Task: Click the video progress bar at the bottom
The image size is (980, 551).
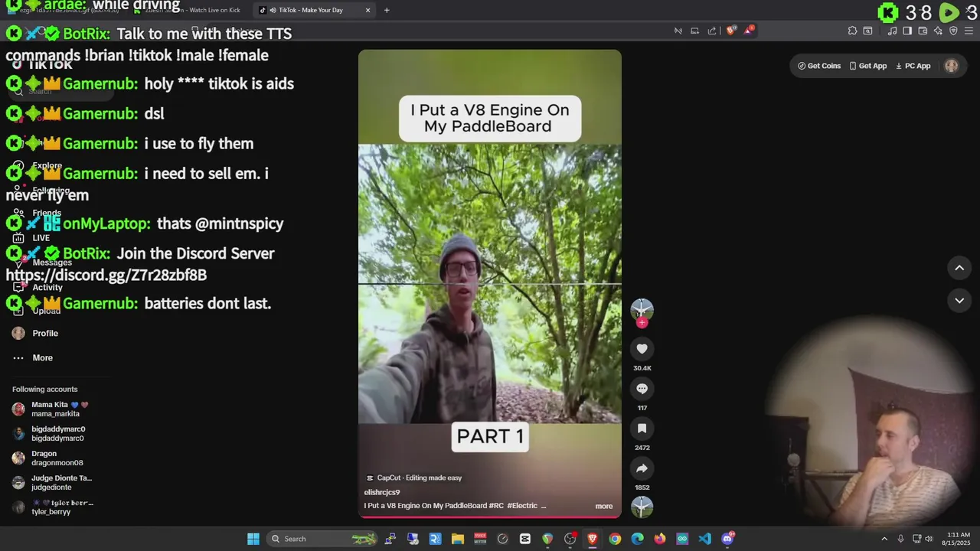Action: coord(490,517)
